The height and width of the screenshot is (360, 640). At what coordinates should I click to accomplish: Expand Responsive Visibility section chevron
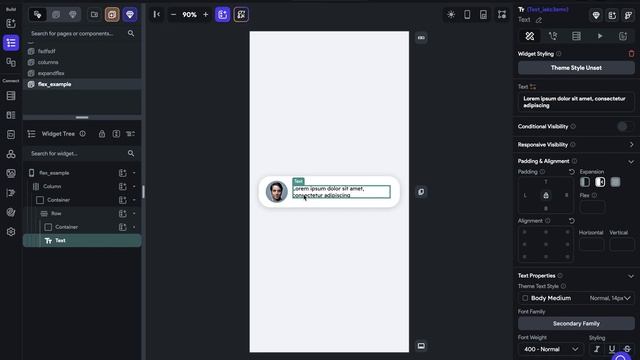pos(631,144)
